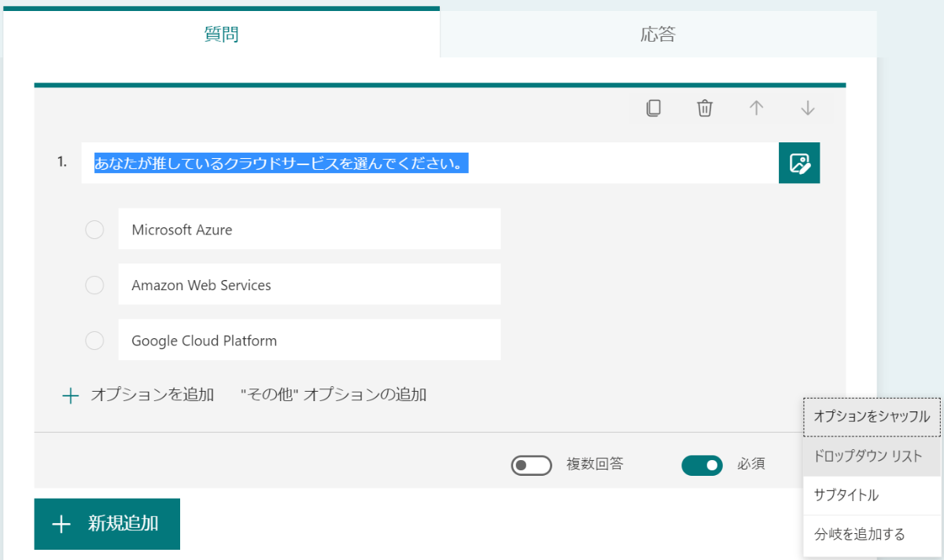Delete the question using the trash icon

pyautogui.click(x=705, y=108)
